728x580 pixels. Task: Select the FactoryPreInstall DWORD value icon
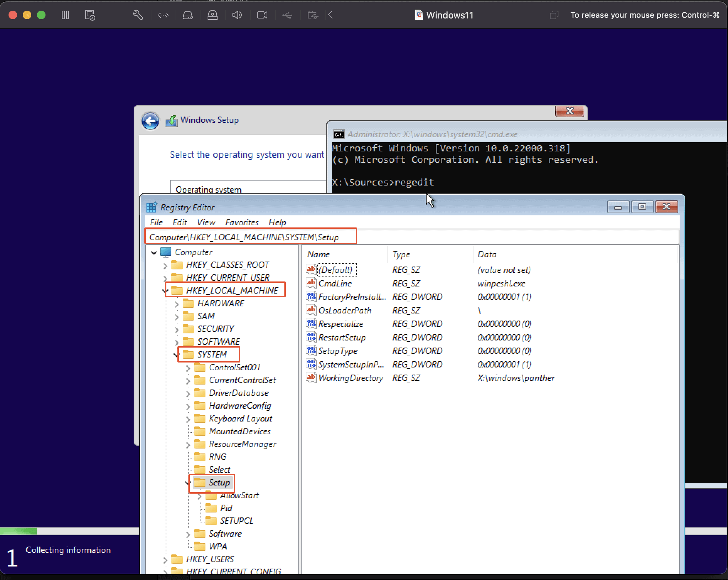[311, 296]
